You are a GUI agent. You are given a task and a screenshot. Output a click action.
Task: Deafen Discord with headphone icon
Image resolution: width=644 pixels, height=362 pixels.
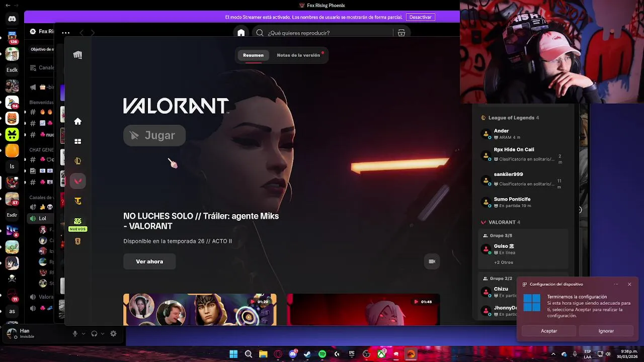tap(94, 333)
